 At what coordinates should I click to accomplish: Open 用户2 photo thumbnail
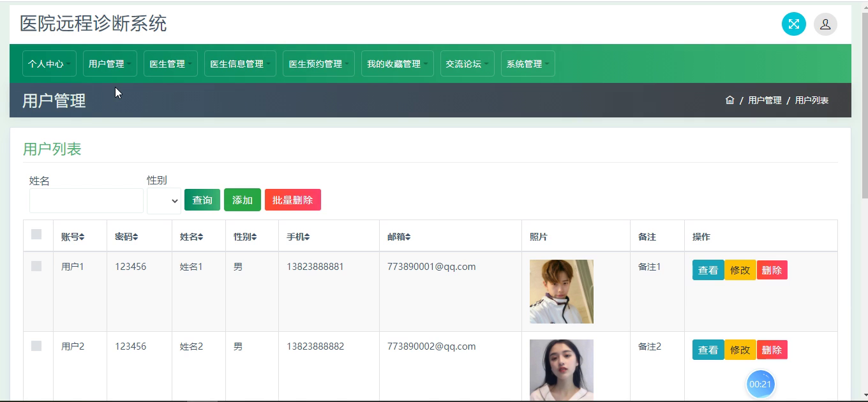[x=562, y=370]
